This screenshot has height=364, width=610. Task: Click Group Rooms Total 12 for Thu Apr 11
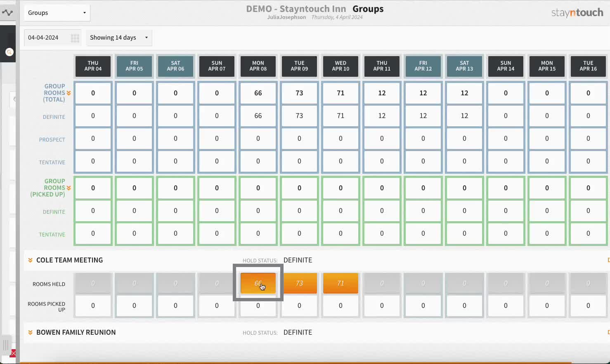(x=382, y=93)
